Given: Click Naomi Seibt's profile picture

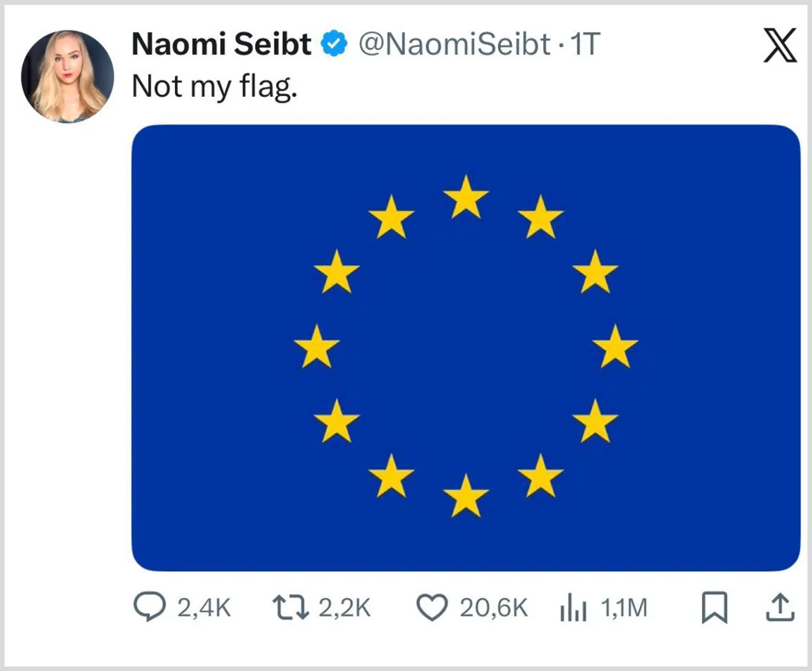Looking at the screenshot, I should (x=67, y=77).
